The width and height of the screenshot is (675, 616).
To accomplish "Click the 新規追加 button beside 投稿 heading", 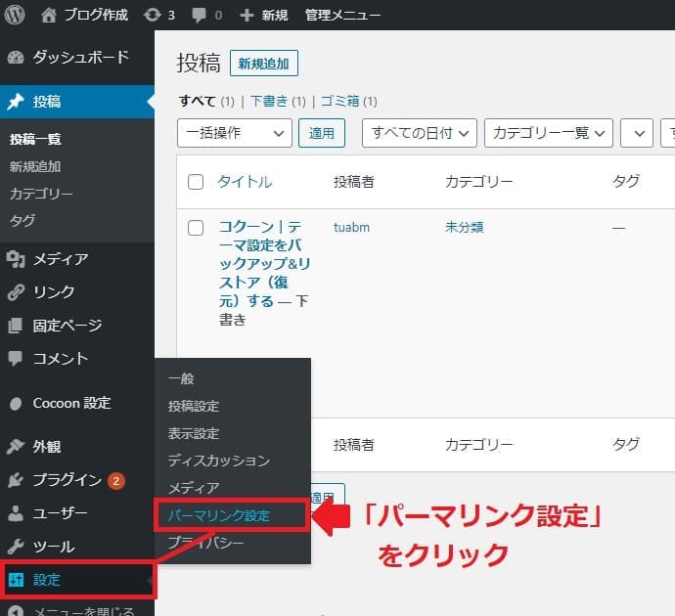I will (x=264, y=64).
